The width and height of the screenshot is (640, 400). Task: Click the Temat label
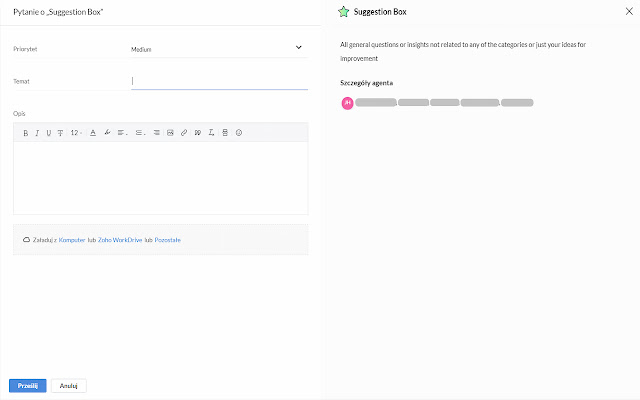(x=21, y=82)
